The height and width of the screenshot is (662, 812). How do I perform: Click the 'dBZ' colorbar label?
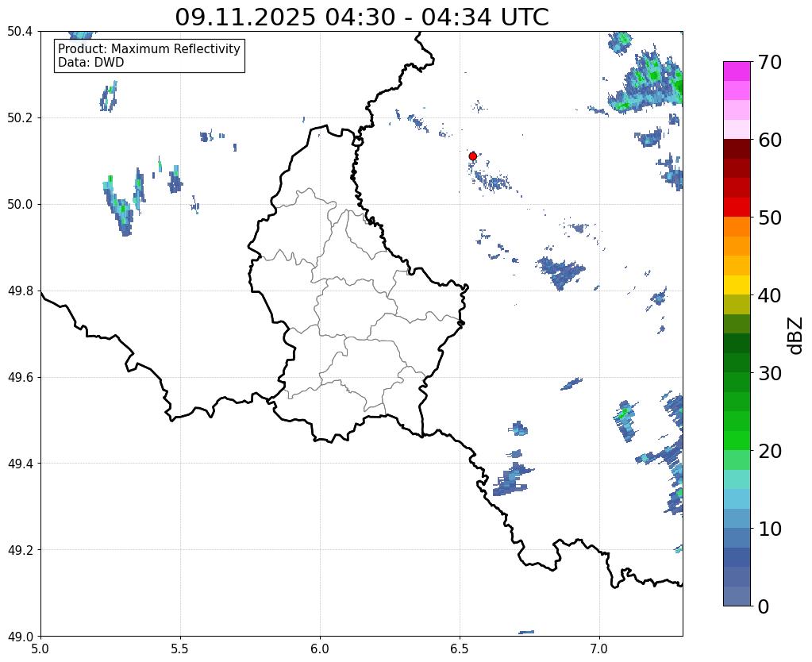tap(796, 336)
